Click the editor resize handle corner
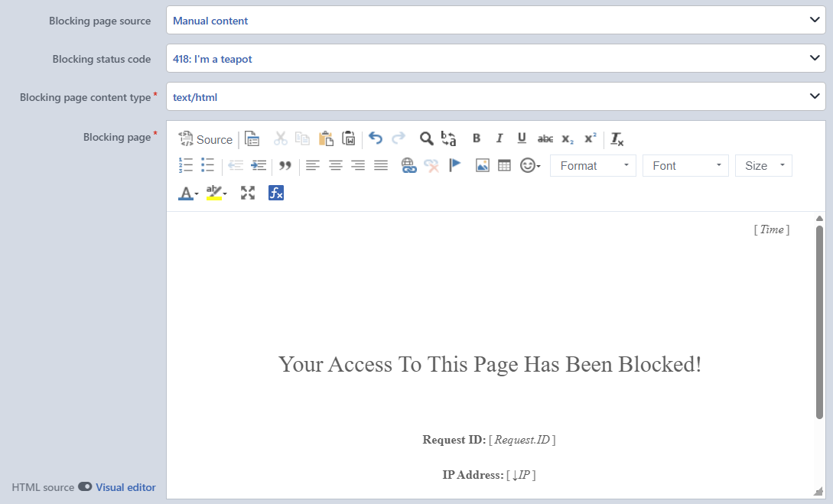Viewport: 833px width, 504px height. (818, 492)
